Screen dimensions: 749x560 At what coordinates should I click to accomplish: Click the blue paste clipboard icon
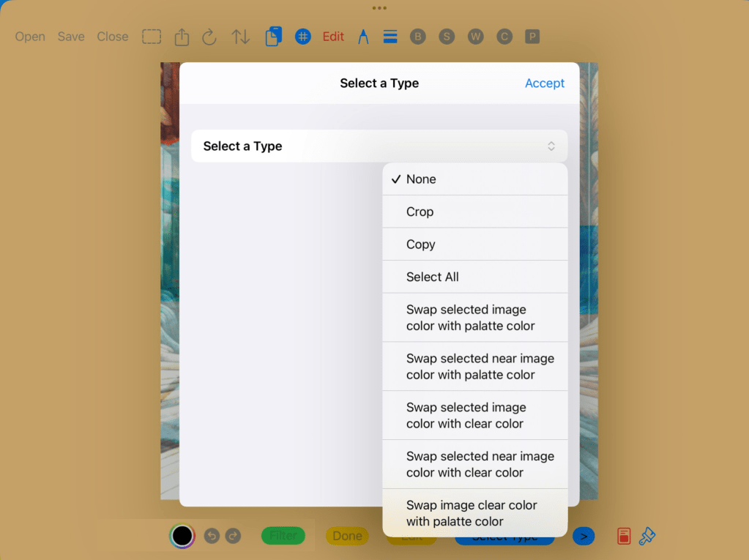pos(273,37)
